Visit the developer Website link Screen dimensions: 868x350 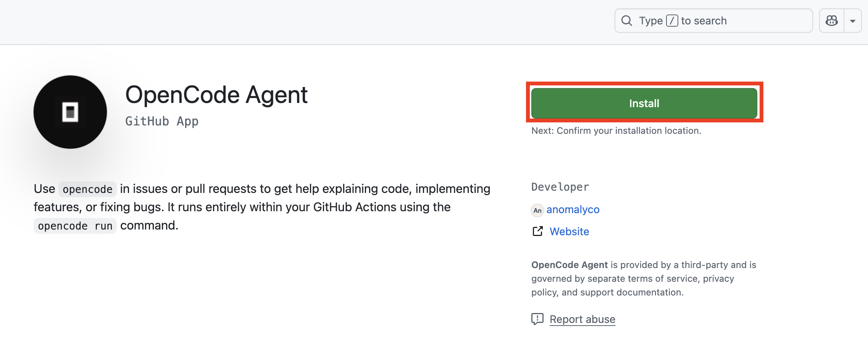point(569,231)
